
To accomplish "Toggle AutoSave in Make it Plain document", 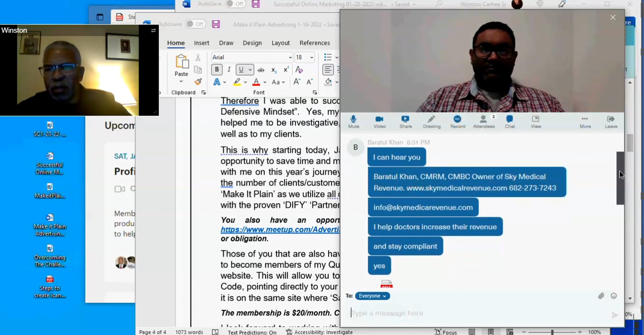I will coord(196,24).
